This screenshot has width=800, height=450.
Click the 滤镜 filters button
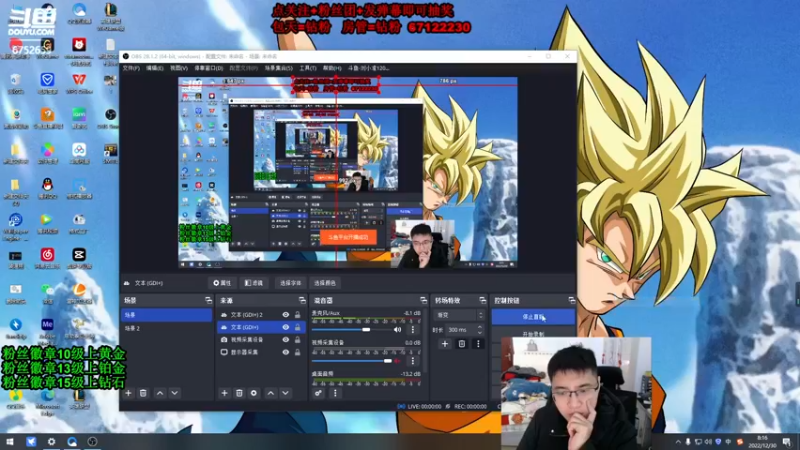[254, 283]
